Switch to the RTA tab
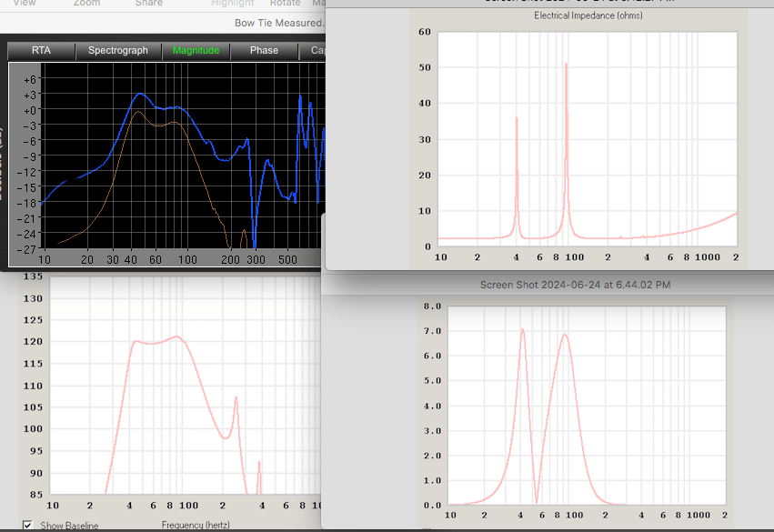This screenshot has width=774, height=532. coord(42,51)
